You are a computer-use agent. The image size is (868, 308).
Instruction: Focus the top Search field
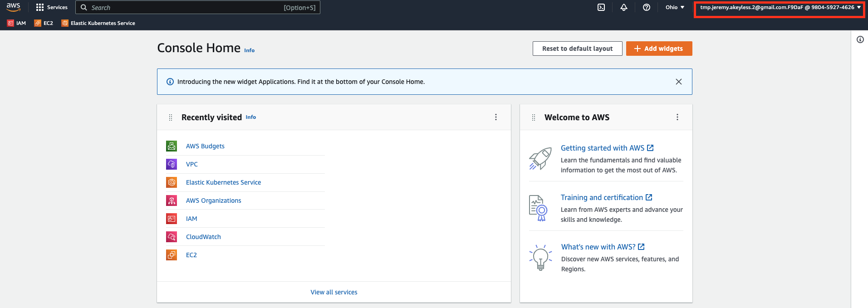(198, 7)
